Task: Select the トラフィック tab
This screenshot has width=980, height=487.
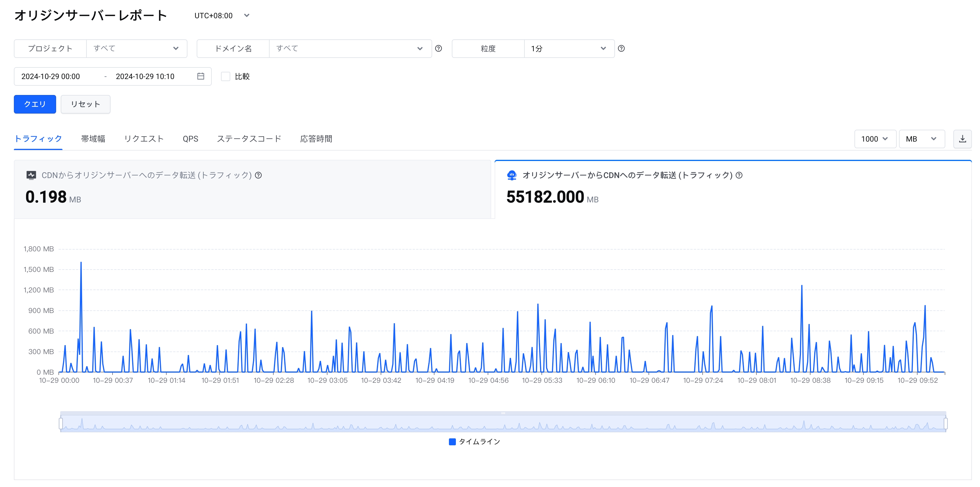Action: [38, 139]
